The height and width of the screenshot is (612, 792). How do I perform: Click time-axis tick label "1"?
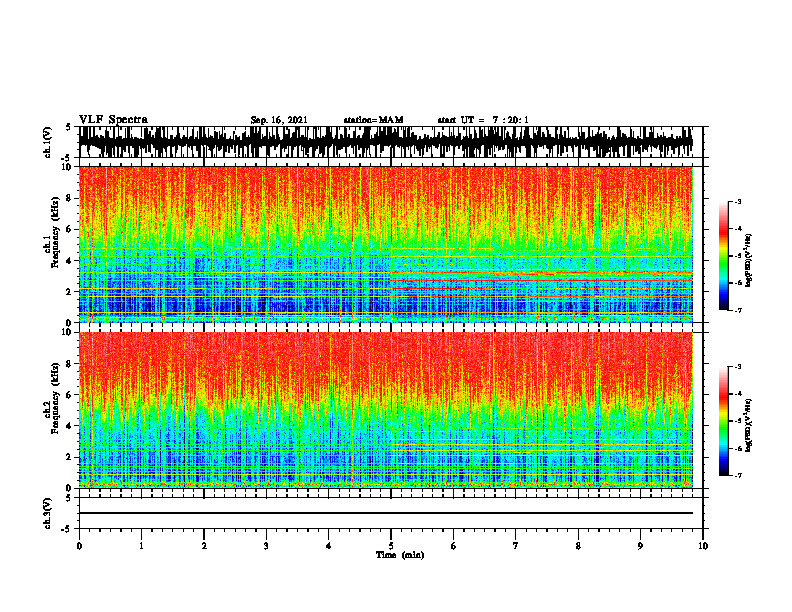click(141, 546)
